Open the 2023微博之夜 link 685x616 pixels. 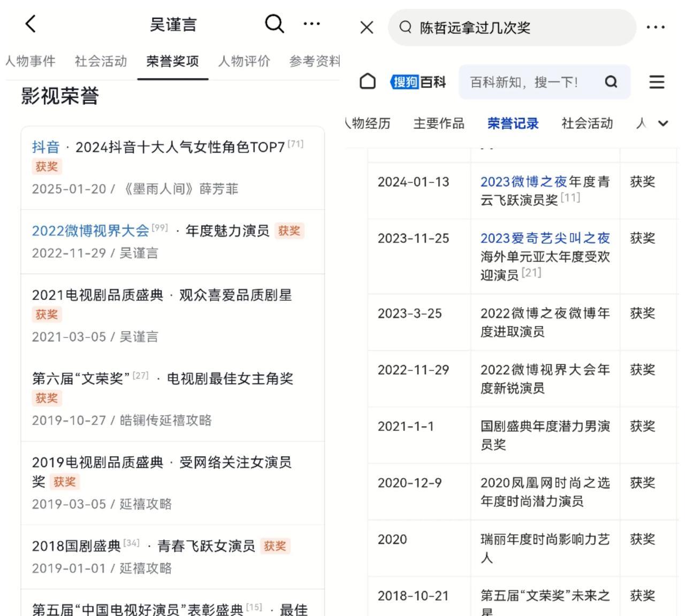523,182
